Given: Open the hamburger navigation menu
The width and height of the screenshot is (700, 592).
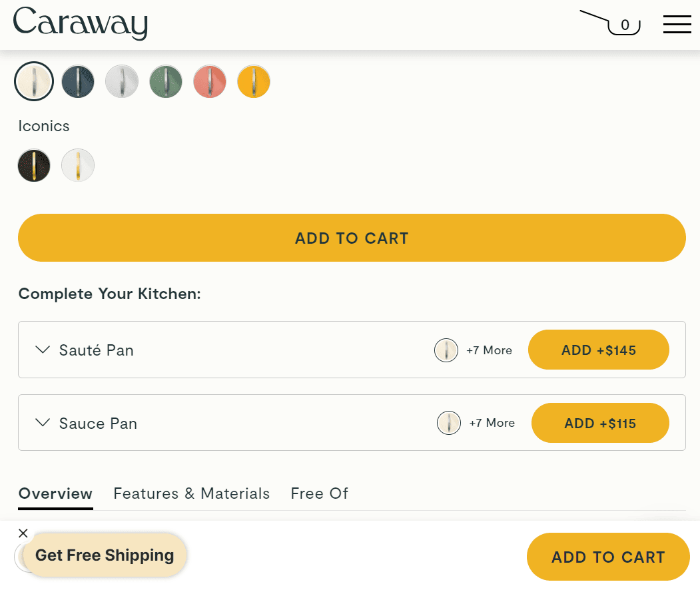Looking at the screenshot, I should coord(677,24).
